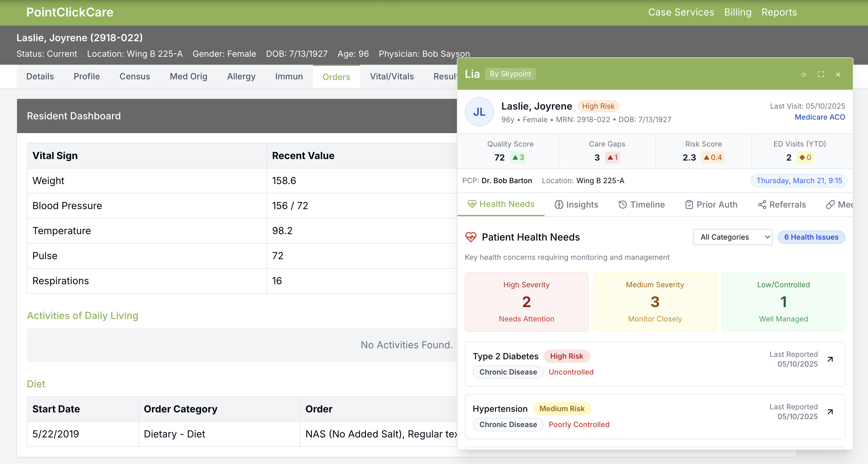Image resolution: width=868 pixels, height=464 pixels.
Task: Open Hypertension details arrow icon
Action: (830, 412)
